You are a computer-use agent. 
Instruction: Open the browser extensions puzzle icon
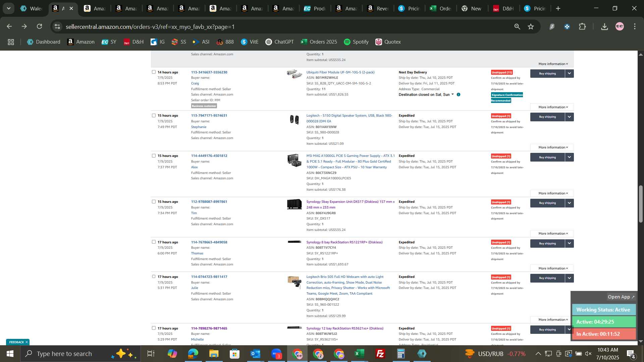click(583, 26)
